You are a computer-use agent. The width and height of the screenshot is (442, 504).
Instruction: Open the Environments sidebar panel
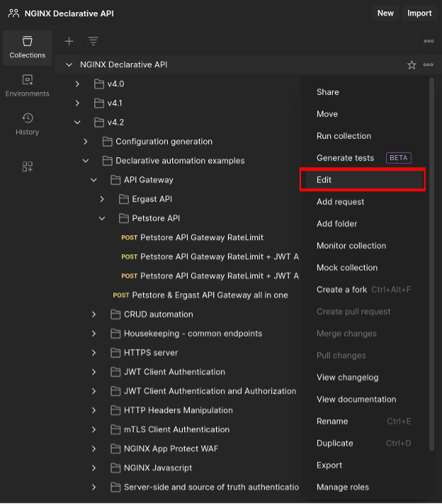point(28,86)
